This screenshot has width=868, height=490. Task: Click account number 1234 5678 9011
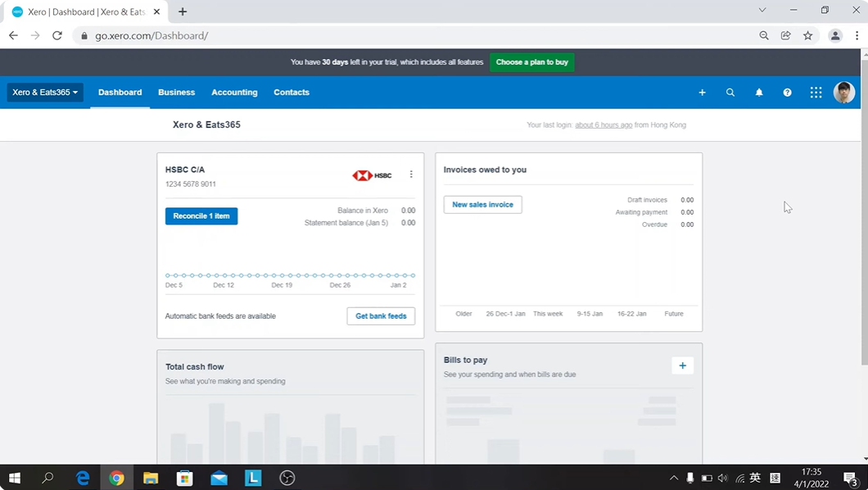click(191, 184)
